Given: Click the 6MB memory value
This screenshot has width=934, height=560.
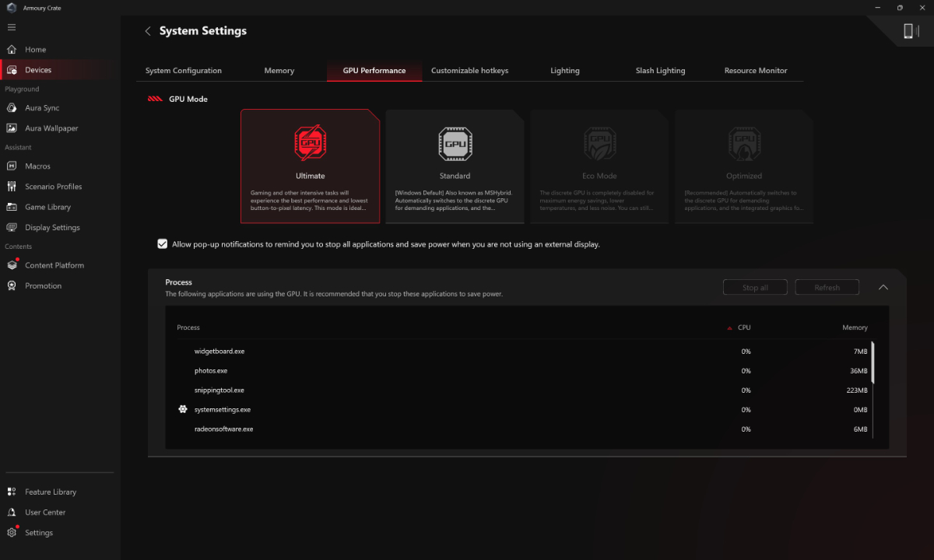Looking at the screenshot, I should coord(860,429).
